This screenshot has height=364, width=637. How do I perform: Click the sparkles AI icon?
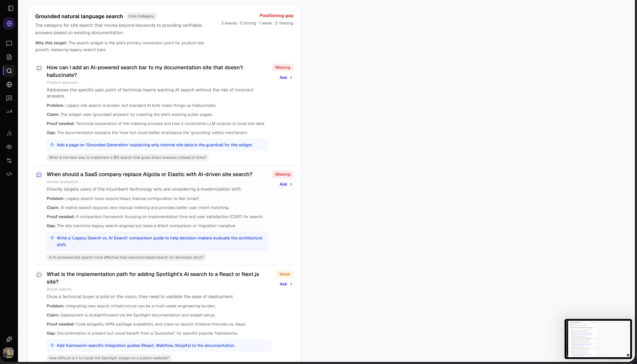9,339
